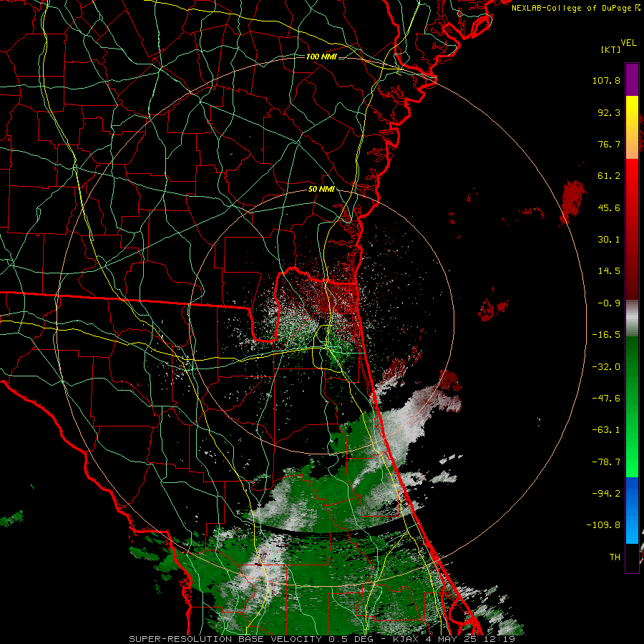Select the -109.8 scale value
Image resolution: width=644 pixels, height=644 pixels.
tap(603, 525)
